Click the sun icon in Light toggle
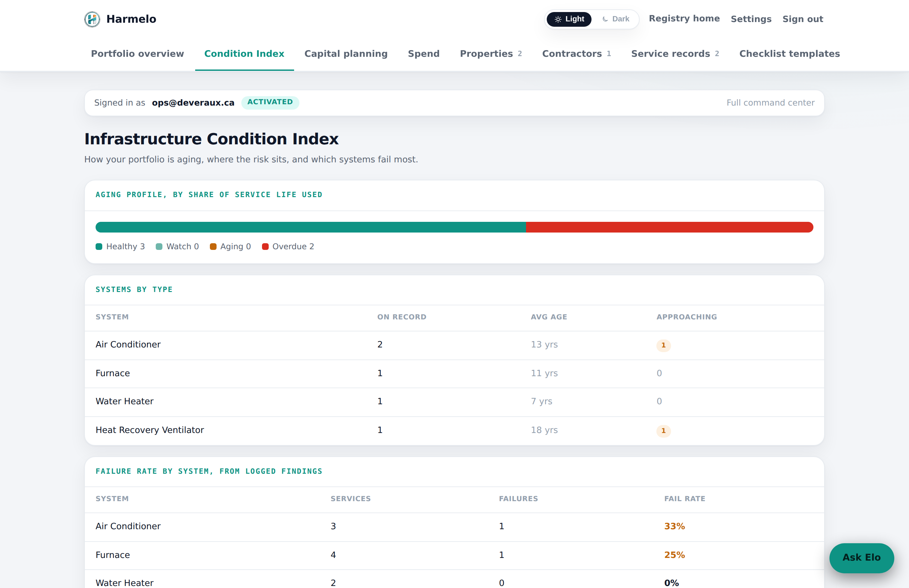Image resolution: width=909 pixels, height=588 pixels. coord(558,19)
